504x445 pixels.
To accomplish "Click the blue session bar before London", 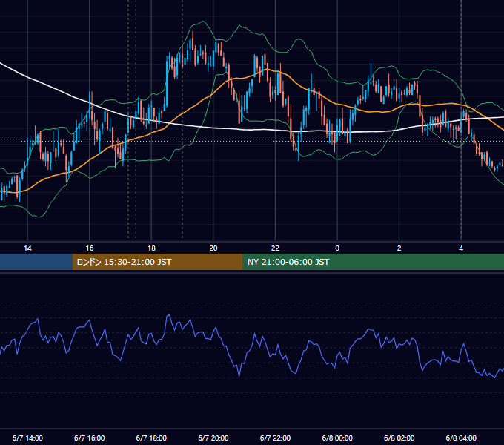I will click(x=36, y=262).
